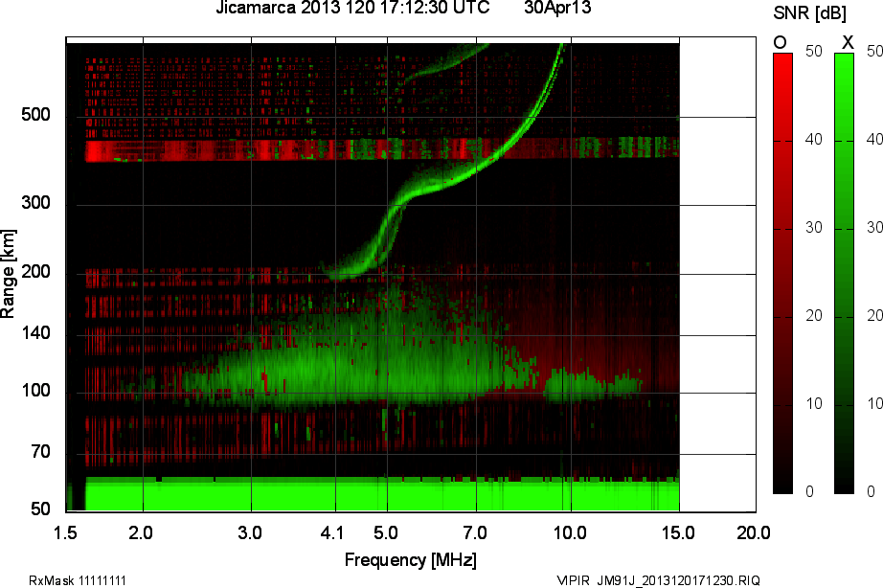Screen dimensions: 883x588
Task: Click the '300' range tick label
Action: 35,203
